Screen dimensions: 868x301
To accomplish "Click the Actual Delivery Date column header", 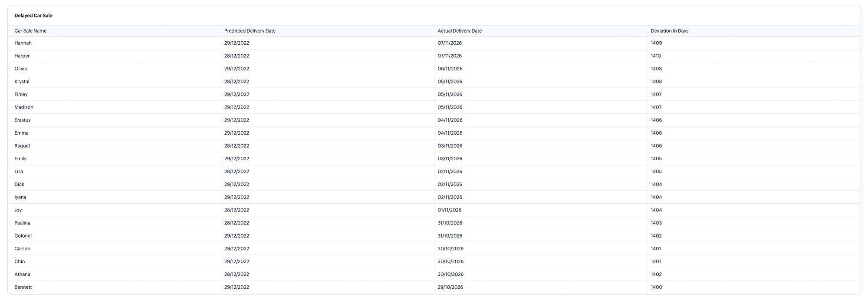I will pos(460,31).
